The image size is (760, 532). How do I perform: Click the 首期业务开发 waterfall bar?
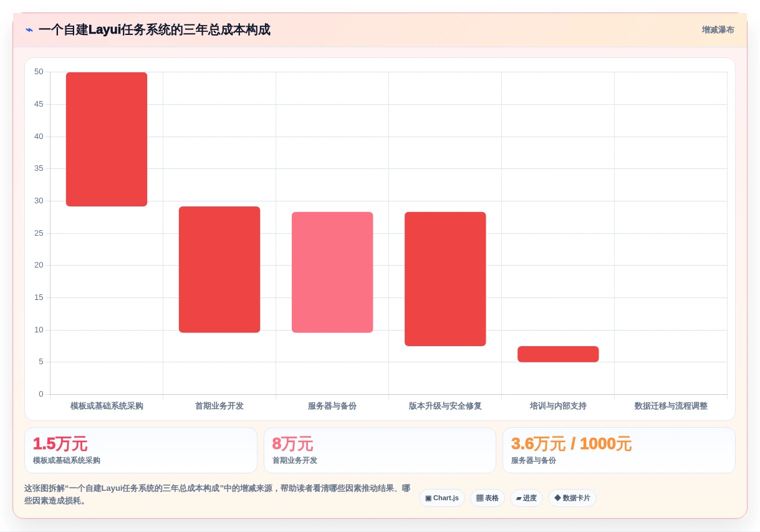pyautogui.click(x=219, y=269)
